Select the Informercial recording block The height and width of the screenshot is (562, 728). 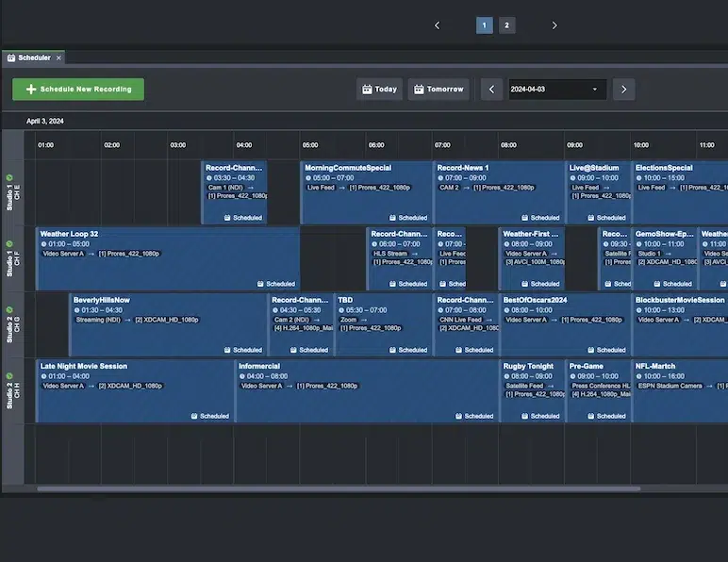pos(366,390)
